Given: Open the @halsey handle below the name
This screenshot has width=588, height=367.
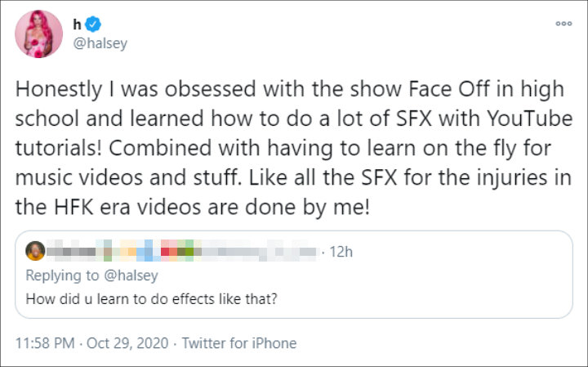Looking at the screenshot, I should coord(102,44).
